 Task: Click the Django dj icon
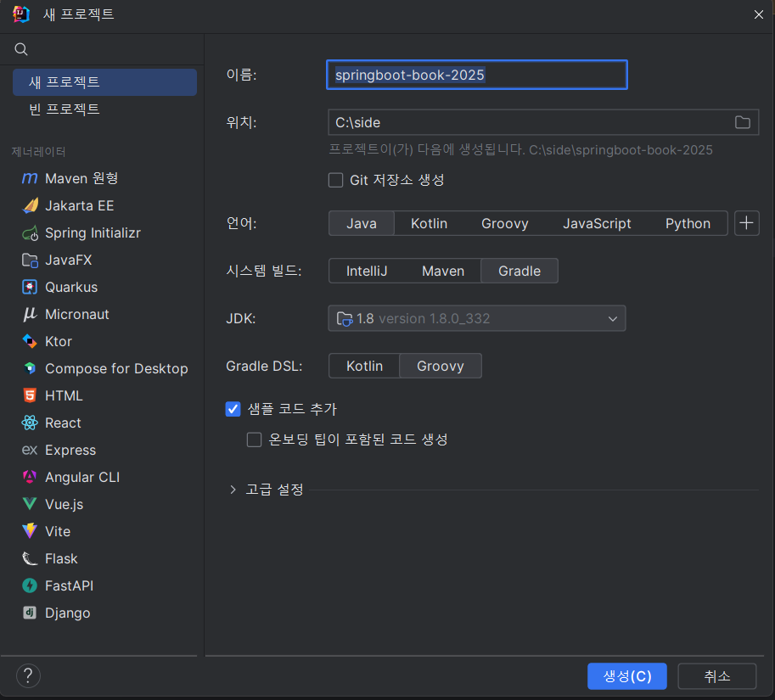click(x=30, y=613)
